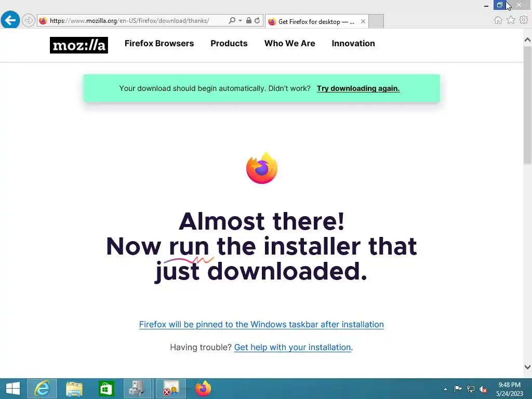Click Try downloading again link
532x399 pixels.
coord(358,88)
